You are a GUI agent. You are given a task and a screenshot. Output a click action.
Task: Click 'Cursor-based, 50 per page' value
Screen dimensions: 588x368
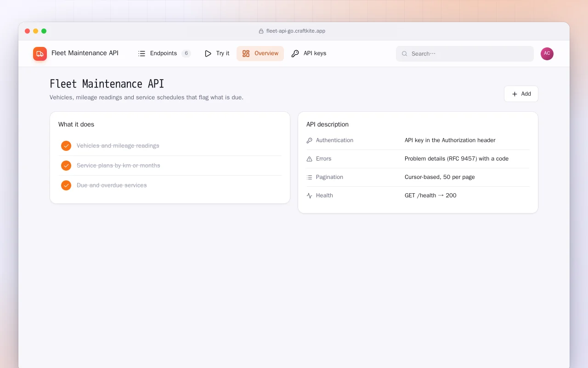[x=440, y=177]
